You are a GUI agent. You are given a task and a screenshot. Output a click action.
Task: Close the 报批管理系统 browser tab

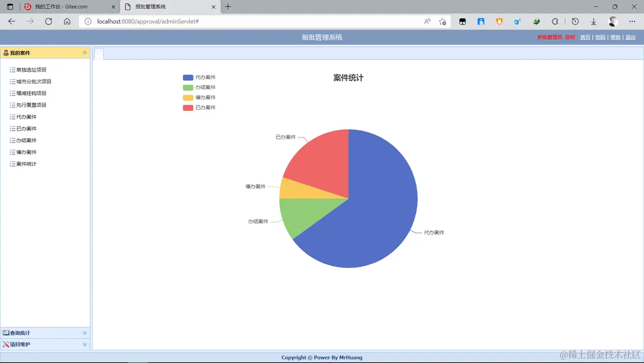213,7
